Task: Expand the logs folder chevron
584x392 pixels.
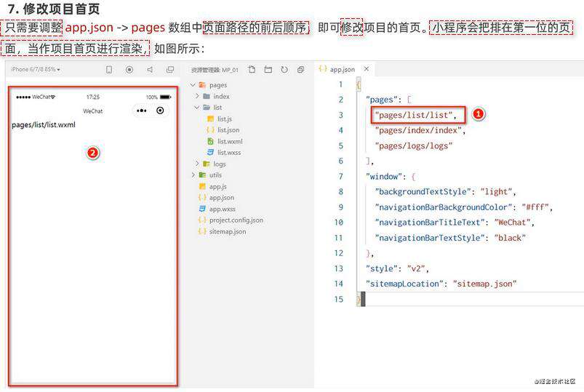Action: [x=197, y=164]
